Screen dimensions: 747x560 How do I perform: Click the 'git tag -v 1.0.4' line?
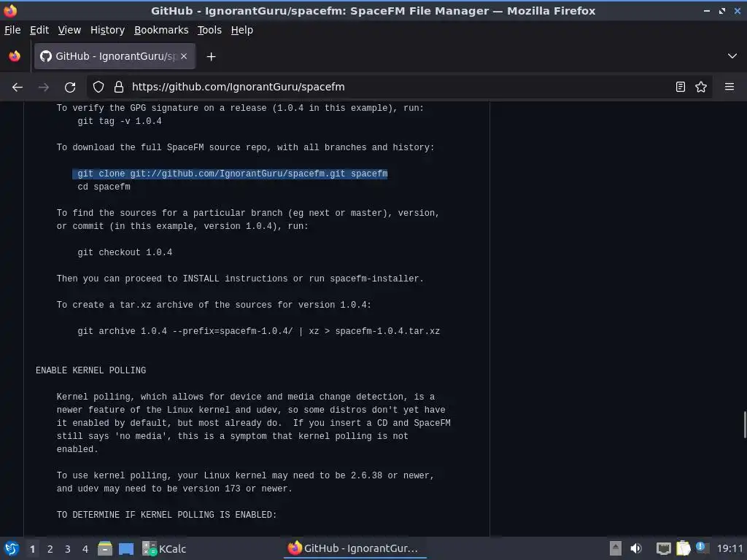(x=120, y=121)
